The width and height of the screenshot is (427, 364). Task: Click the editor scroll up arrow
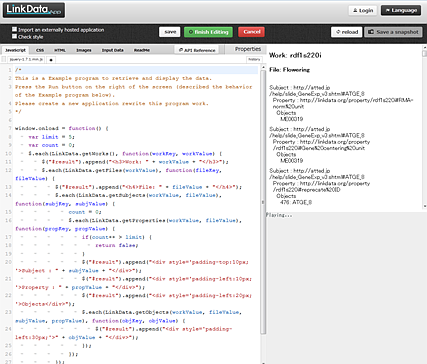point(263,67)
